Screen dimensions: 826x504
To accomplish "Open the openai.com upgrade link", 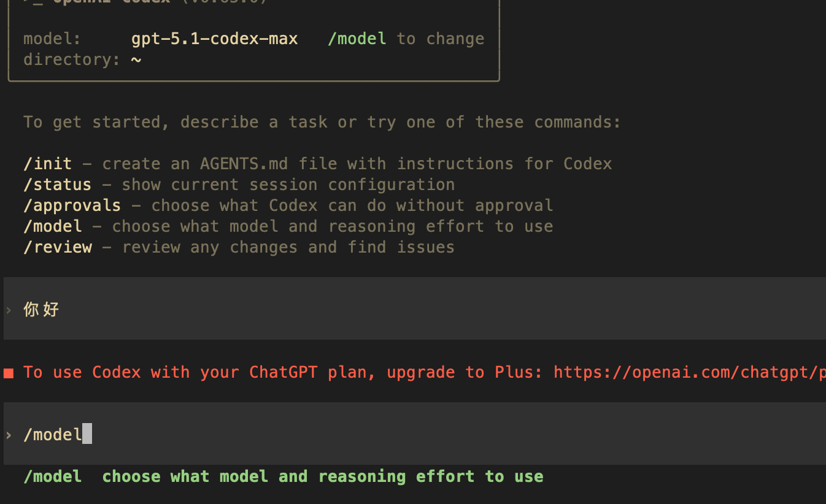I will pos(686,372).
